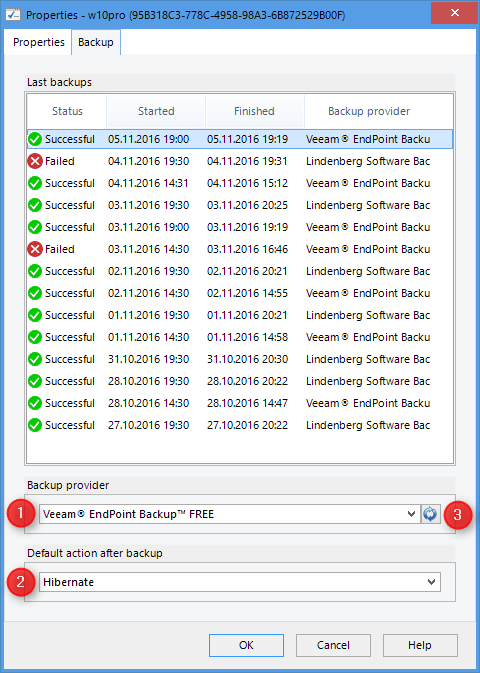Click the red Failed icon for 04.11.2016 19:30
This screenshot has width=480, height=673.
click(35, 161)
